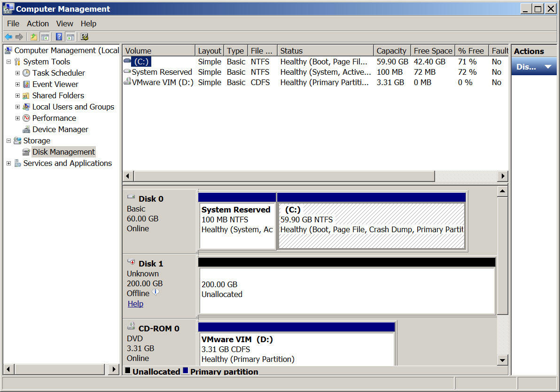Click the CD-ROM 0 drive icon
The height and width of the screenshot is (392, 560).
131,328
